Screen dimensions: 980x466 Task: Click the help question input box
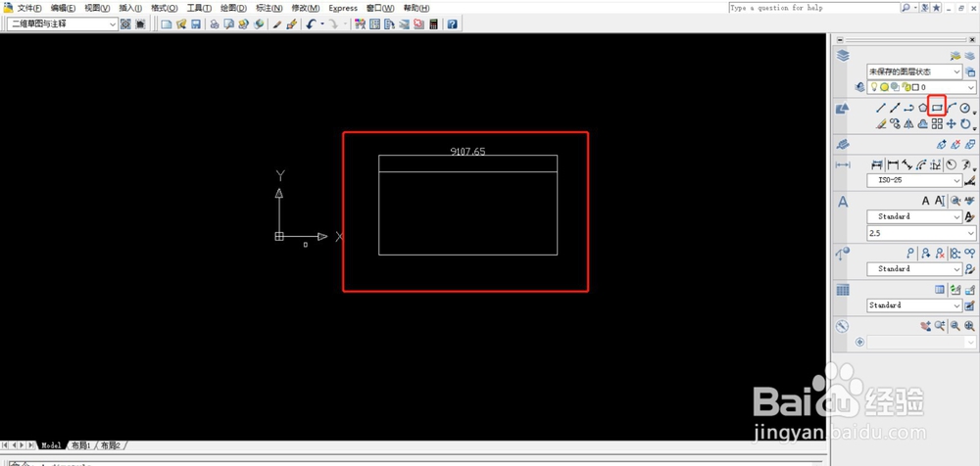tap(813, 8)
